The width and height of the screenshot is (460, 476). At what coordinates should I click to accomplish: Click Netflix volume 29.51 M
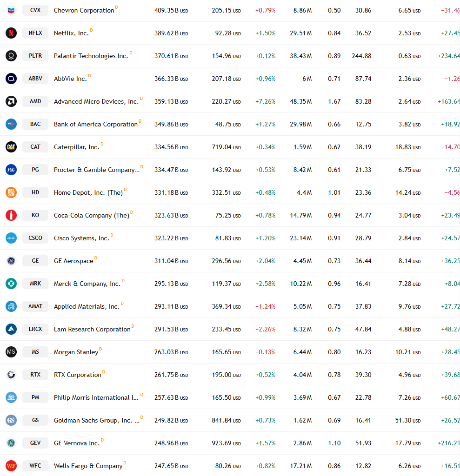coord(301,33)
